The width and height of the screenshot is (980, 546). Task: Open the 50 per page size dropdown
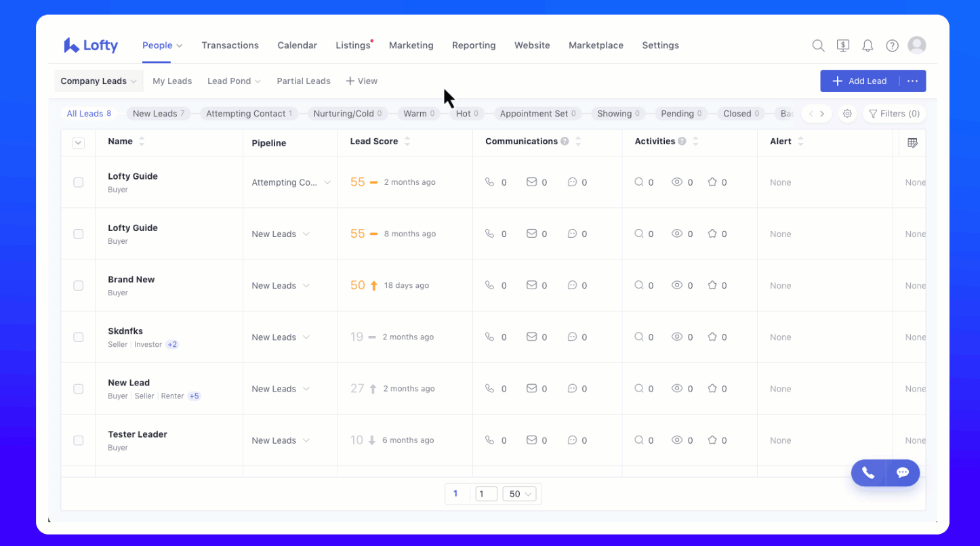coord(519,494)
